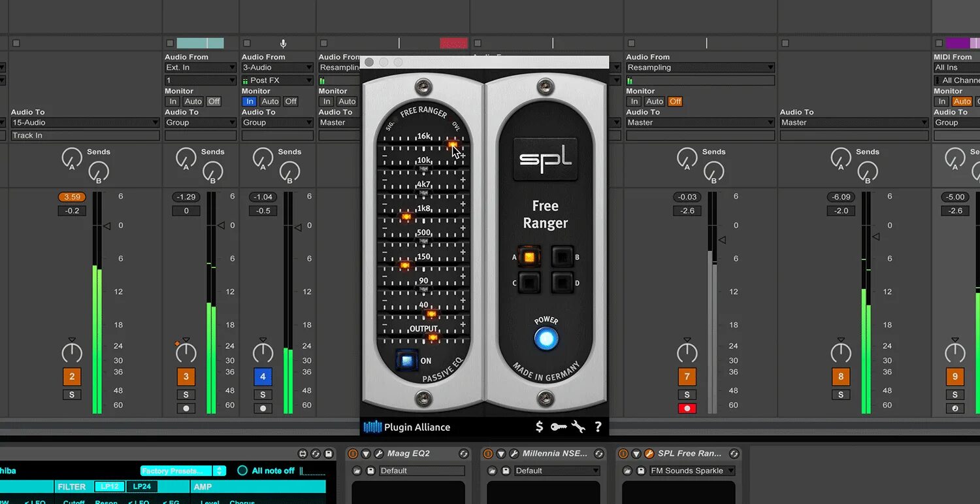Expand Resampling dropdown right of the plugin window
The image size is (980, 504).
click(700, 67)
